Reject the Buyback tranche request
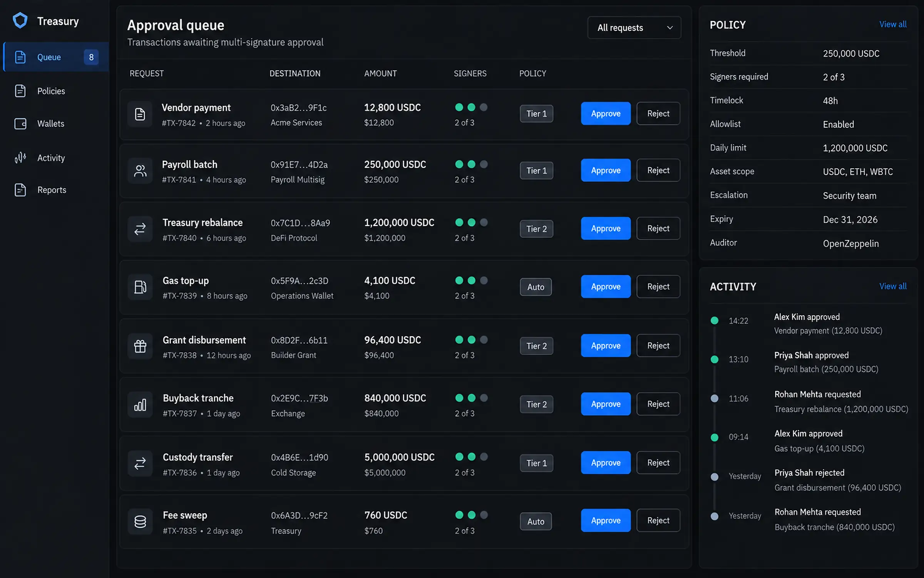 pos(658,404)
